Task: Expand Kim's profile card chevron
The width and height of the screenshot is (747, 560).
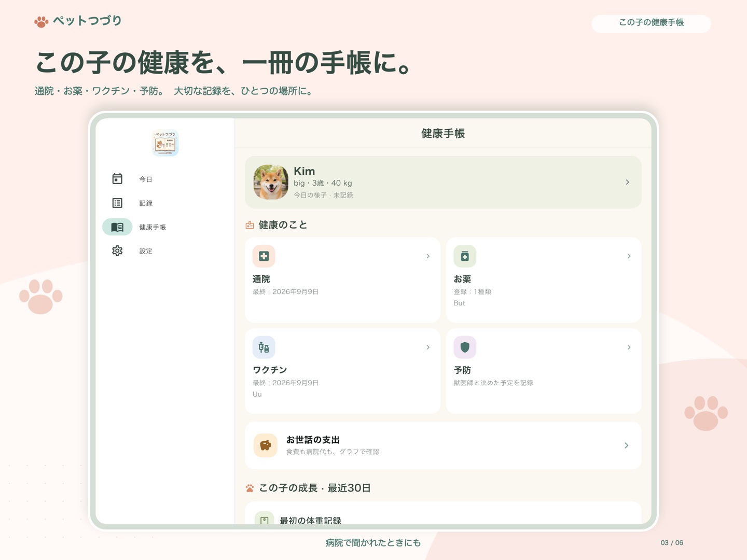Action: [x=627, y=183]
